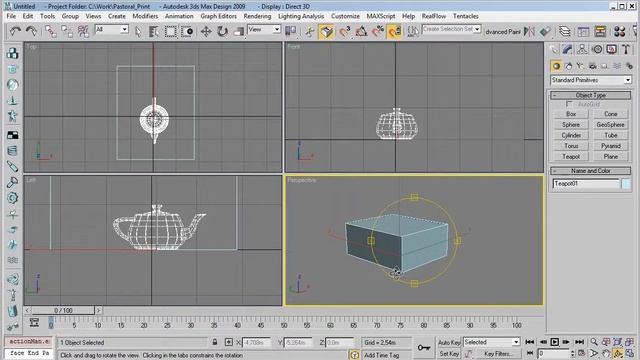Click the Pyramid primitive button

(x=611, y=146)
